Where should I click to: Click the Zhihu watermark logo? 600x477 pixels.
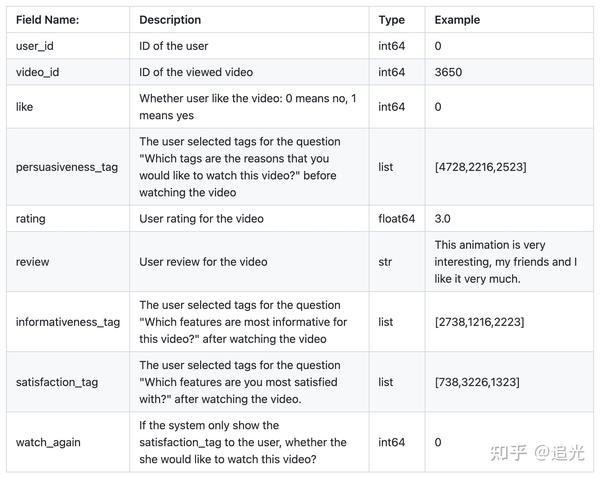pos(507,452)
